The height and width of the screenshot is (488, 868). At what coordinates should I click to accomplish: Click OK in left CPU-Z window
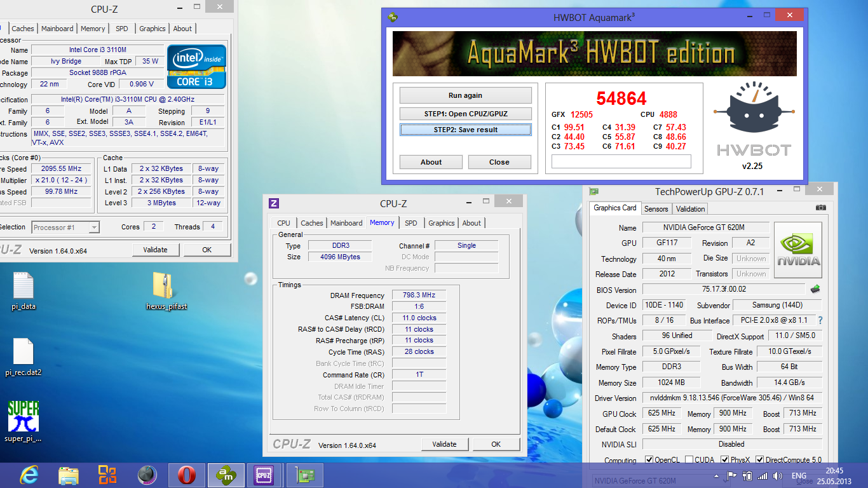[x=207, y=250]
